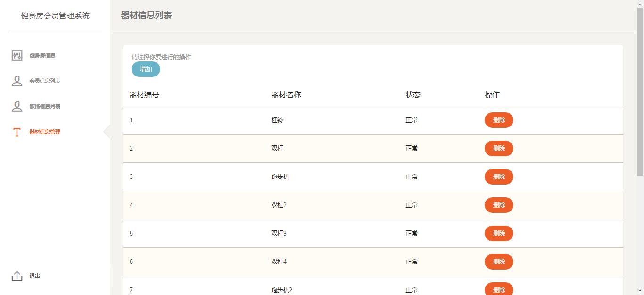Delete equipment row 2 双杠
Viewport: 644px width, 295px height.
499,148
